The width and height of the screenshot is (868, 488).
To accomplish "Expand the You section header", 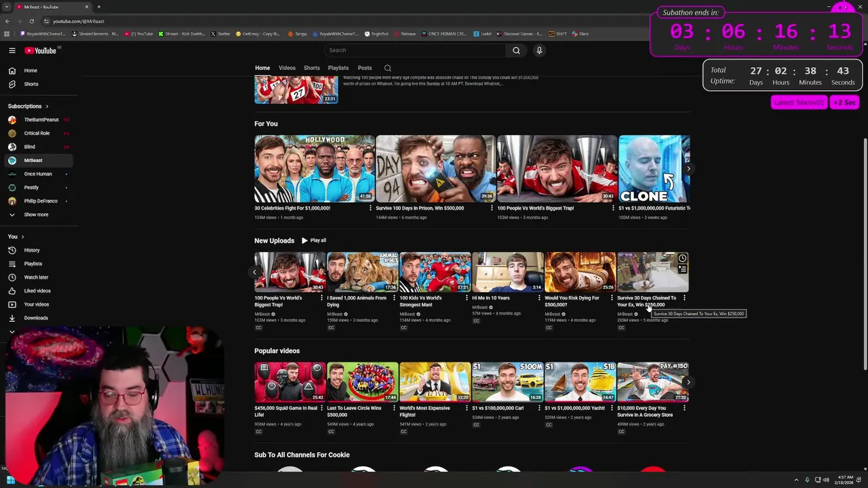I will (x=16, y=237).
